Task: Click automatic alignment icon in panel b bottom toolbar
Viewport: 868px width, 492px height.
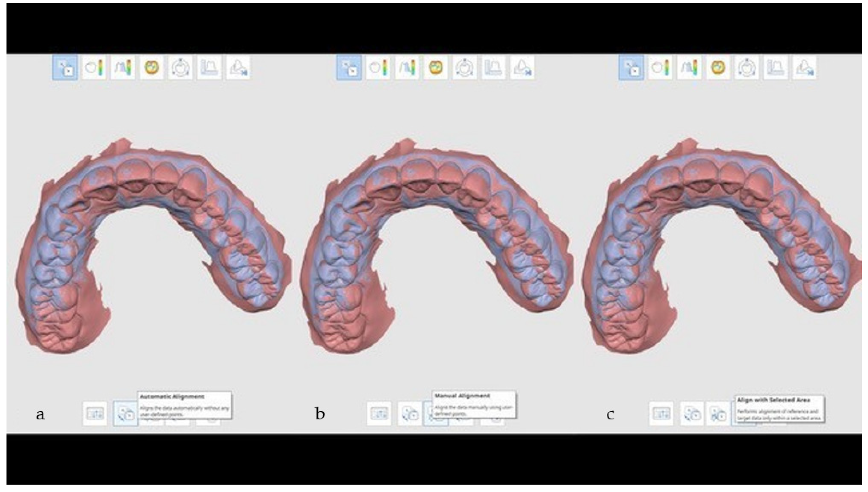Action: [x=410, y=414]
